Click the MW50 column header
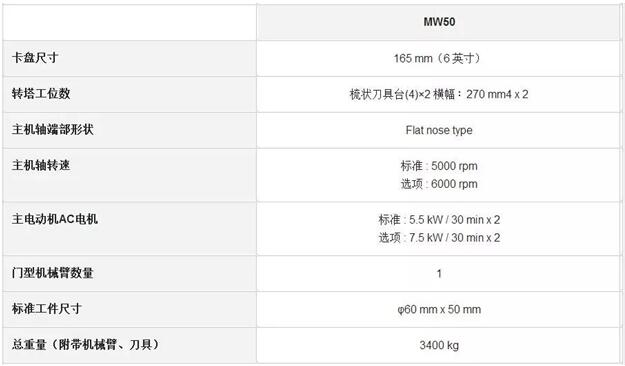625x366 pixels. click(x=439, y=22)
